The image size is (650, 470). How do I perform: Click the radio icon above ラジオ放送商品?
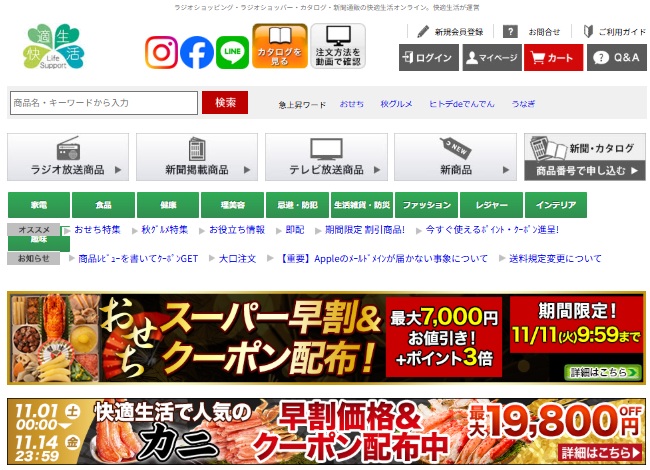(x=68, y=148)
